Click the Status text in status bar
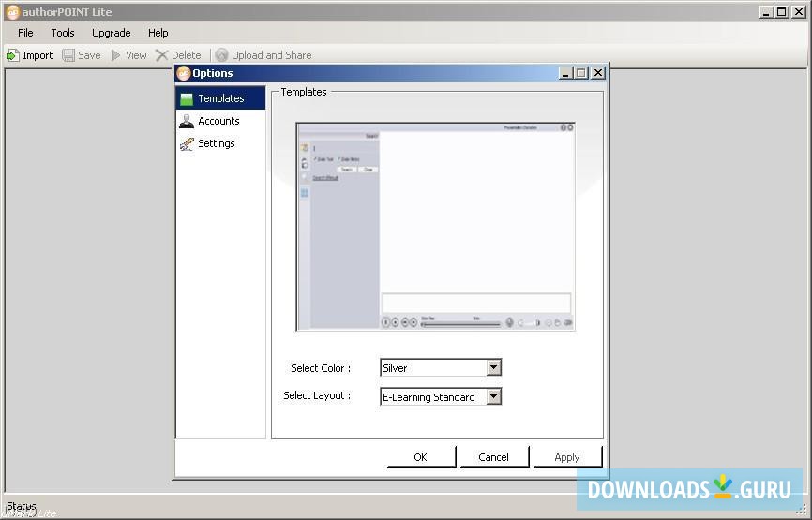This screenshot has height=520, width=812. point(22,506)
